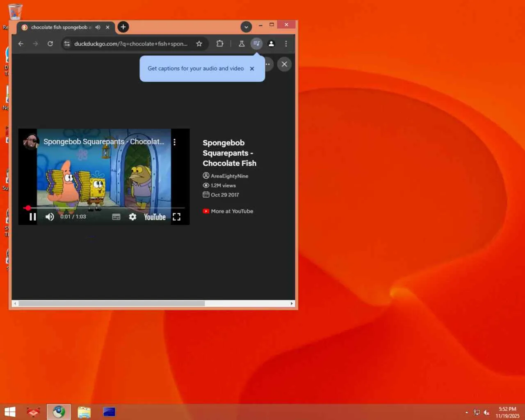Open Chrome Labs flask icon
The height and width of the screenshot is (420, 525).
pyautogui.click(x=242, y=43)
